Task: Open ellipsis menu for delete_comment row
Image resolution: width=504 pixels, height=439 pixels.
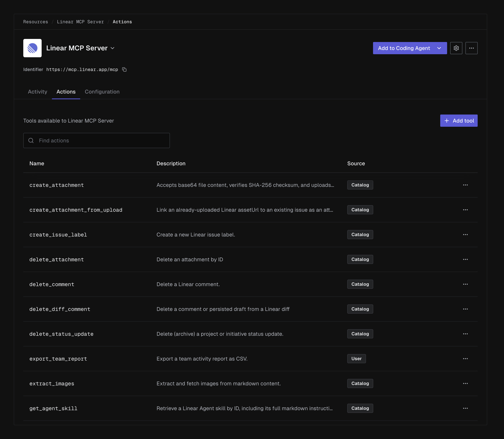Action: 465,284
